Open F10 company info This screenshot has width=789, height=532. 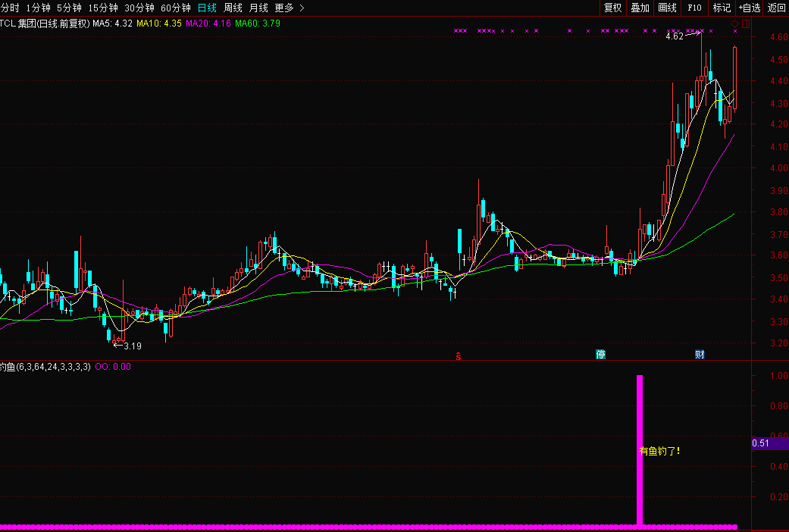tap(694, 8)
